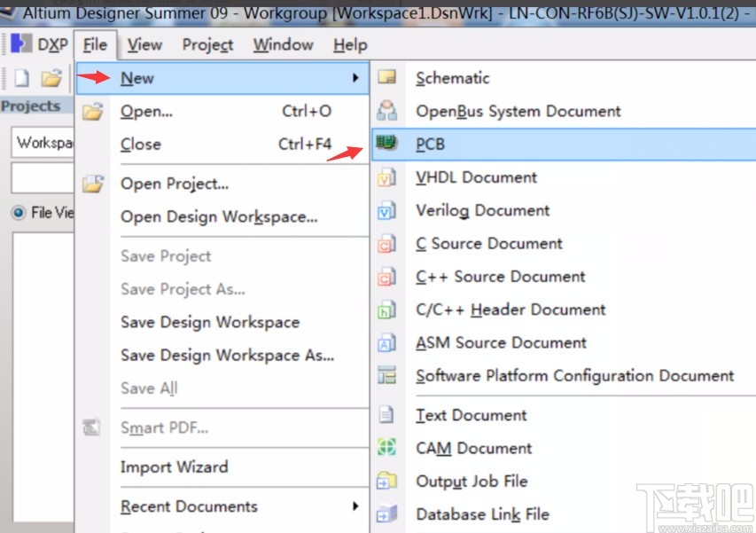Click the Output Job File icon
Screen dimensions: 756x533
pos(386,481)
